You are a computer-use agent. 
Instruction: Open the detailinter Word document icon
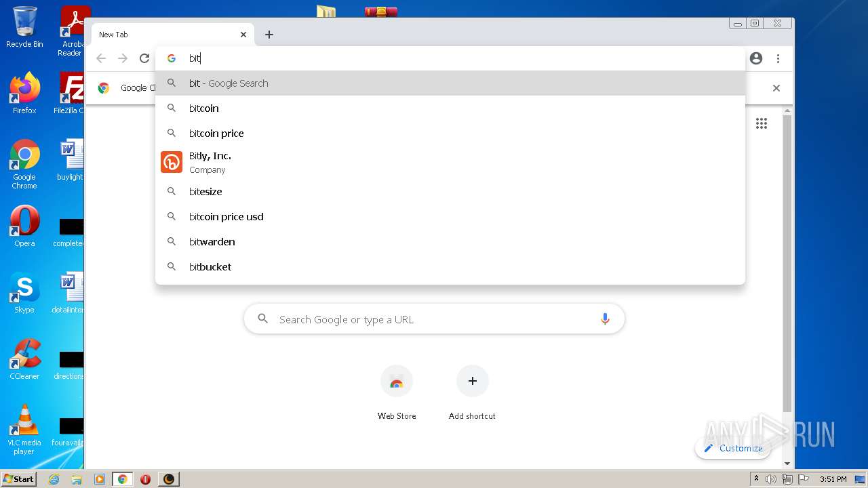coord(69,292)
